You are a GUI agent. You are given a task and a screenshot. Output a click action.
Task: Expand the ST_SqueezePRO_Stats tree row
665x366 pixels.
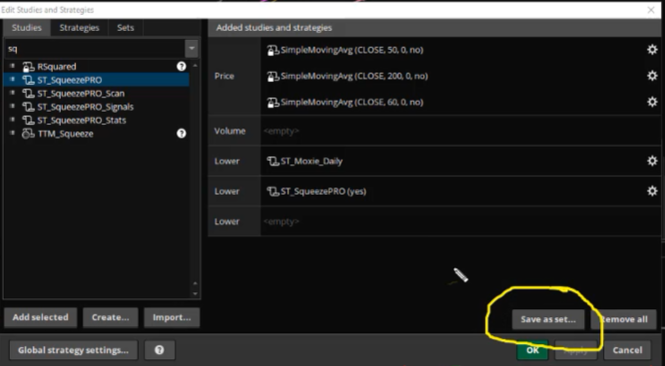click(12, 120)
